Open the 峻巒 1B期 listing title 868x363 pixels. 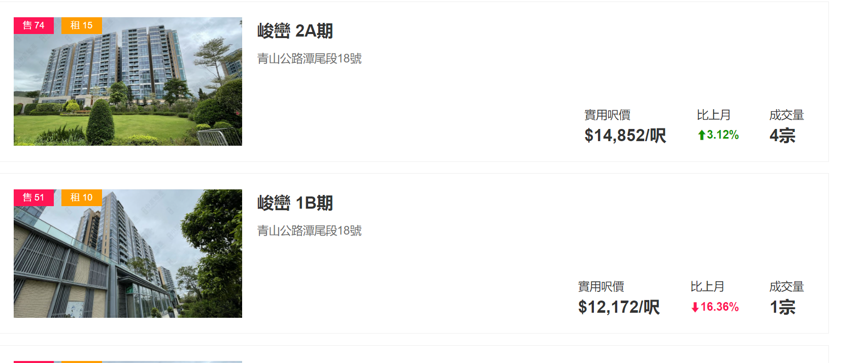[x=295, y=203]
